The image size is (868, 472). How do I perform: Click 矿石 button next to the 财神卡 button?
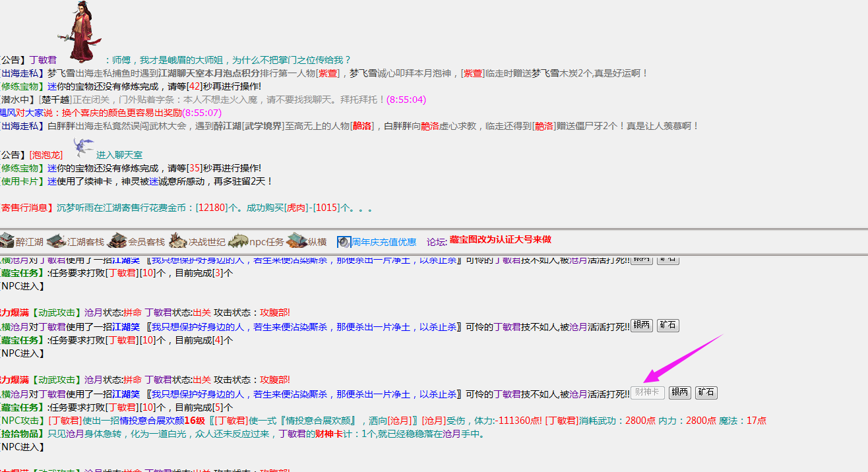coord(706,393)
